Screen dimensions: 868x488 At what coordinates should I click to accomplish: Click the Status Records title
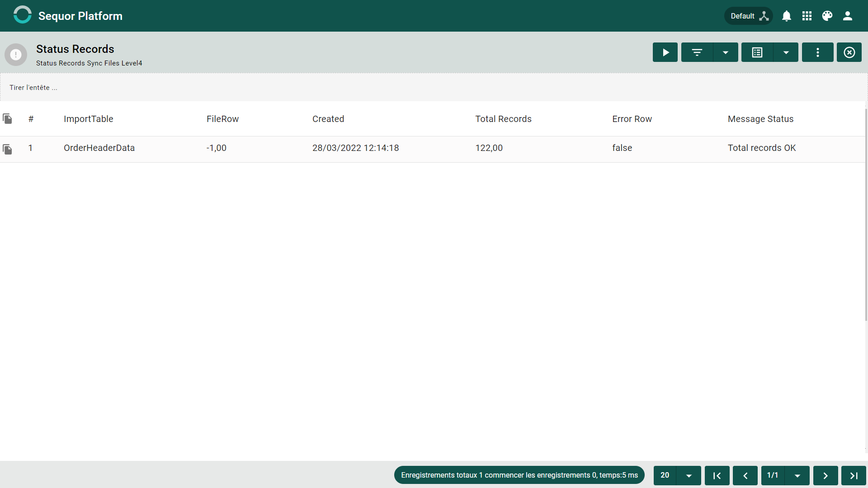tap(75, 49)
